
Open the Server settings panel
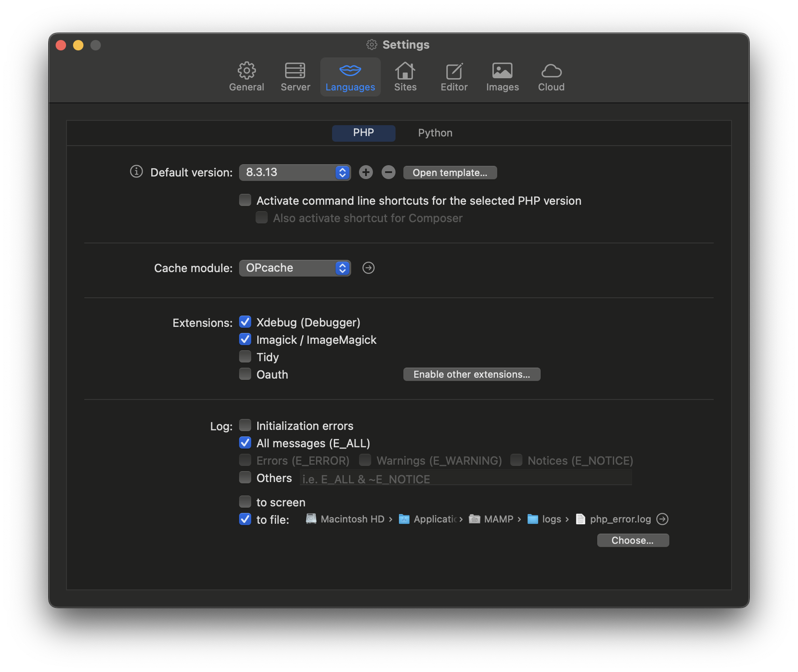(295, 77)
